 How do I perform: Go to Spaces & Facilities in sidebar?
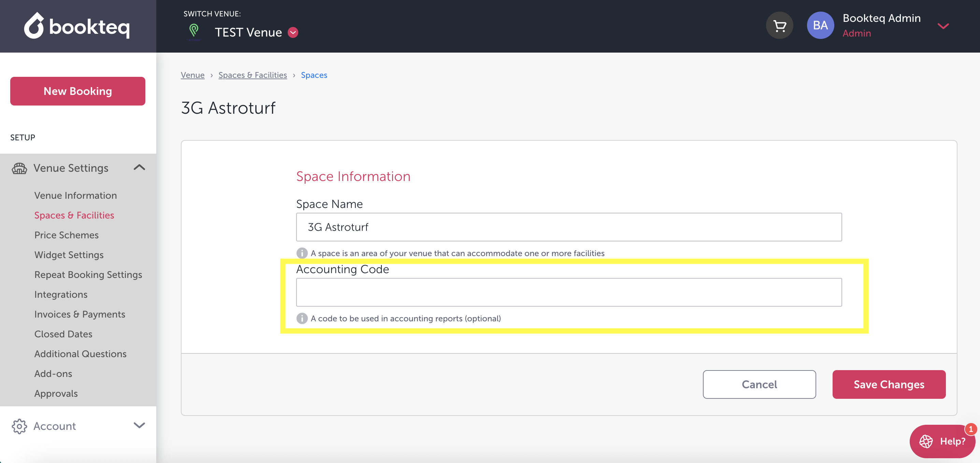pyautogui.click(x=74, y=215)
